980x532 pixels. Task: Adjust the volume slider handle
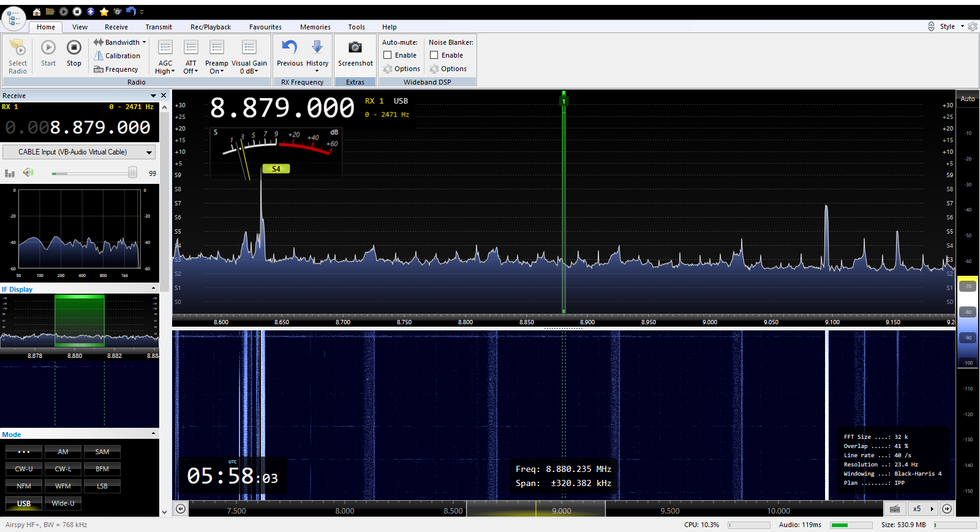point(132,173)
